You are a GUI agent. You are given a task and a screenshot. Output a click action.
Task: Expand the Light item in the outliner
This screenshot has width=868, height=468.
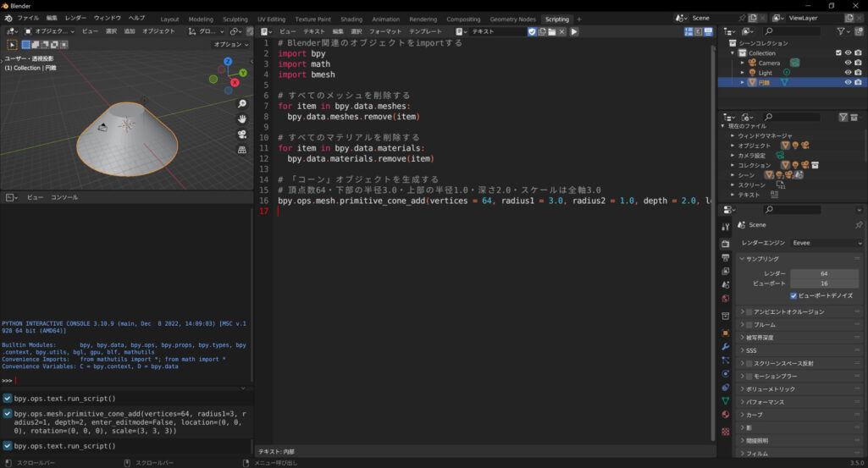point(743,73)
